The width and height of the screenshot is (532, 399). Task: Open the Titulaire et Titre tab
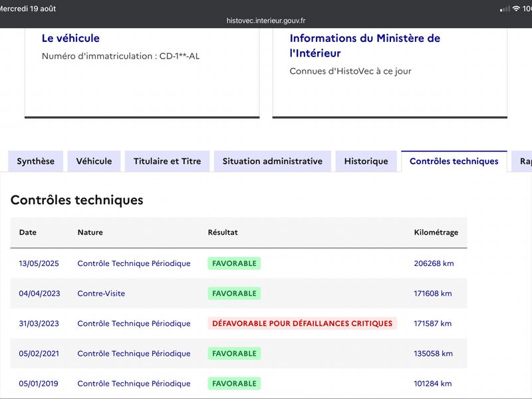pyautogui.click(x=168, y=161)
